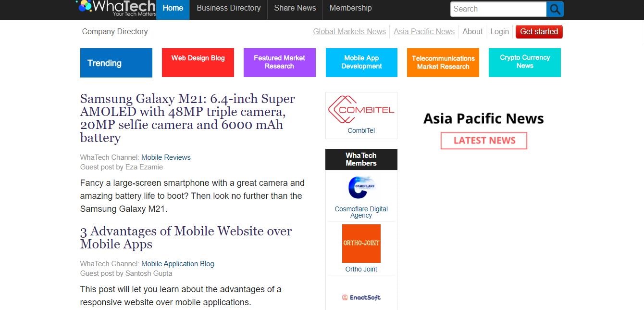Click the Latest News banner button

pyautogui.click(x=484, y=141)
